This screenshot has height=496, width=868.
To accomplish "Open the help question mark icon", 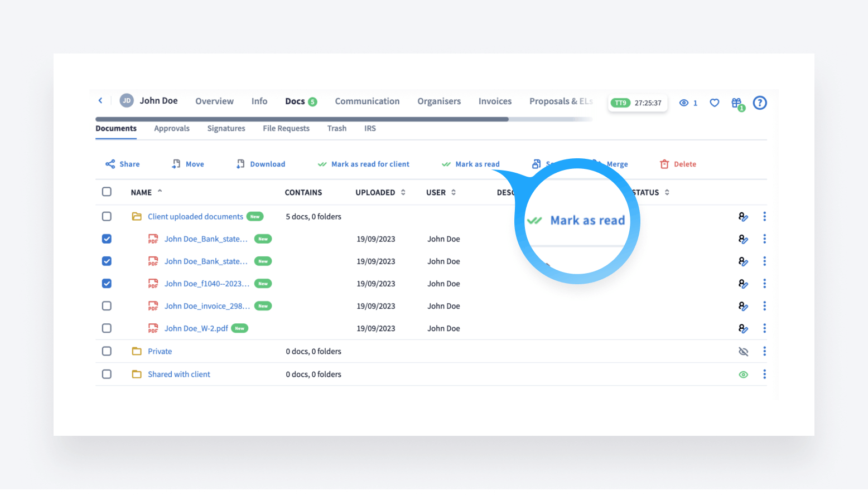I will click(x=759, y=103).
